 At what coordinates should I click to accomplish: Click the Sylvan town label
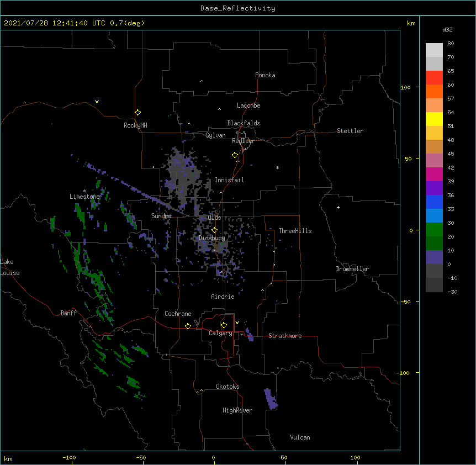215,135
